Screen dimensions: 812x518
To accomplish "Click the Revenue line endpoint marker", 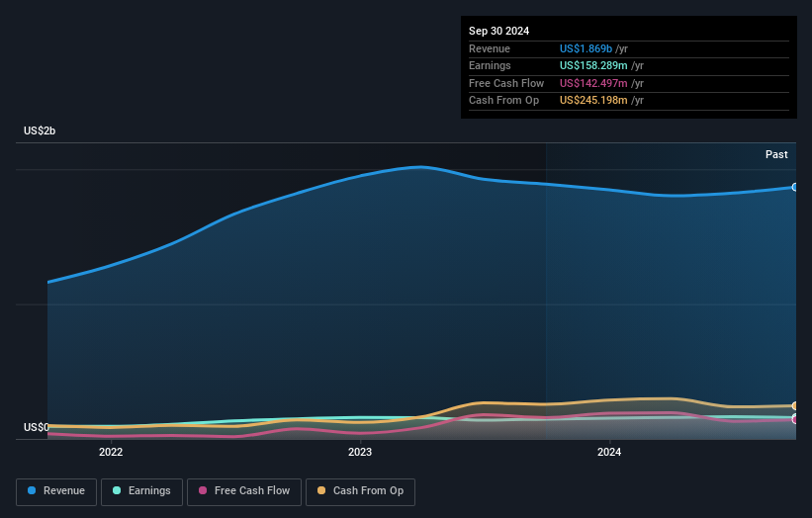I will tap(795, 187).
